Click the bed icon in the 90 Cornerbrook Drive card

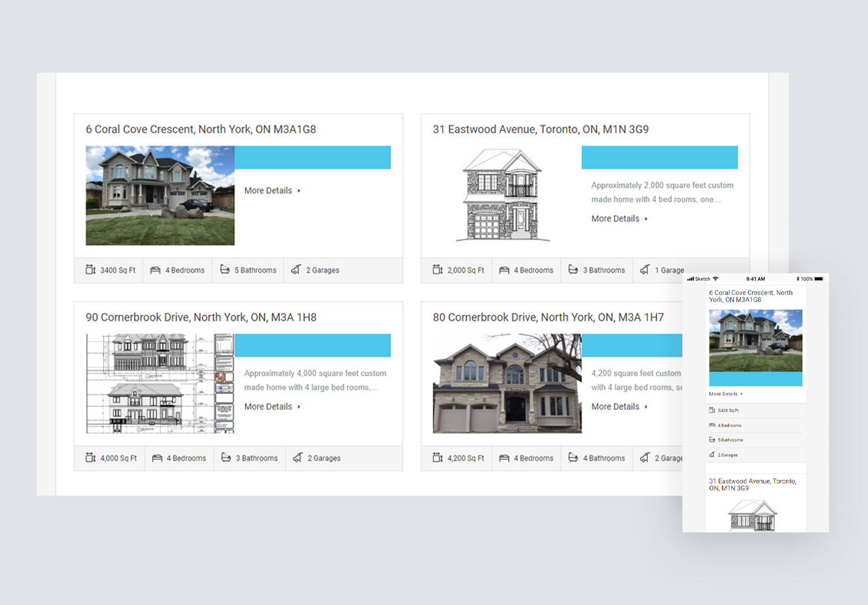point(157,458)
